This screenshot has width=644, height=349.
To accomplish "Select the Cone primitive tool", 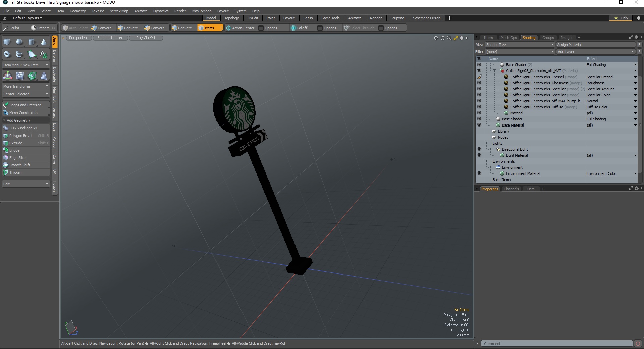I will coord(44,42).
